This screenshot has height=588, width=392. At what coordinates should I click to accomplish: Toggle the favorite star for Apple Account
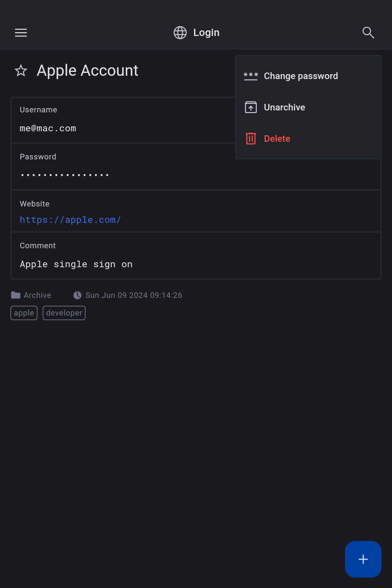[21, 71]
